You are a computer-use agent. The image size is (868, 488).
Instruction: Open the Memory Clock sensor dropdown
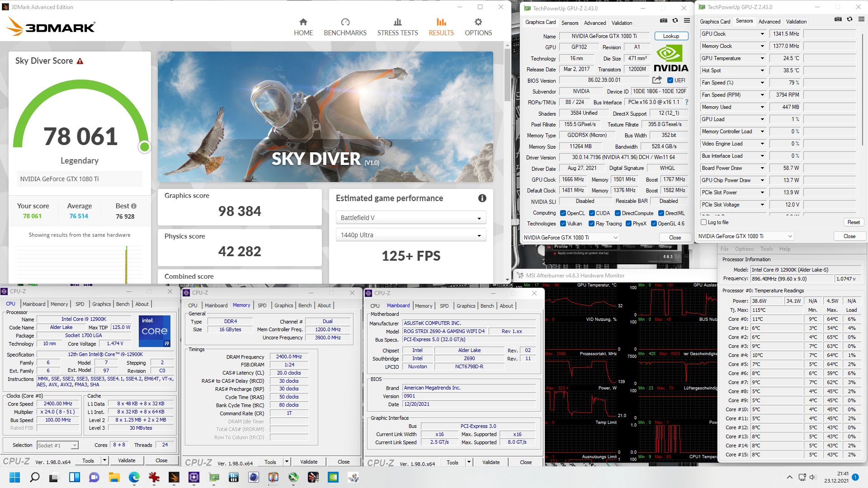tap(762, 46)
